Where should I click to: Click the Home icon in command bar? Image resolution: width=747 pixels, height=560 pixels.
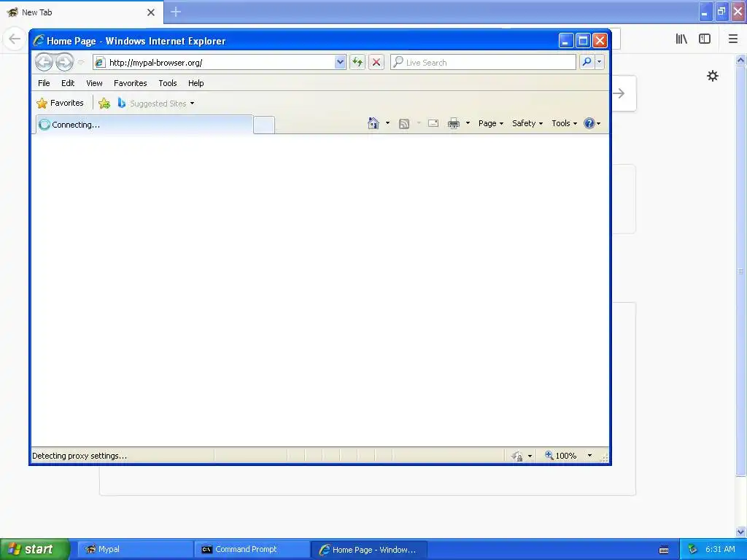click(x=373, y=123)
